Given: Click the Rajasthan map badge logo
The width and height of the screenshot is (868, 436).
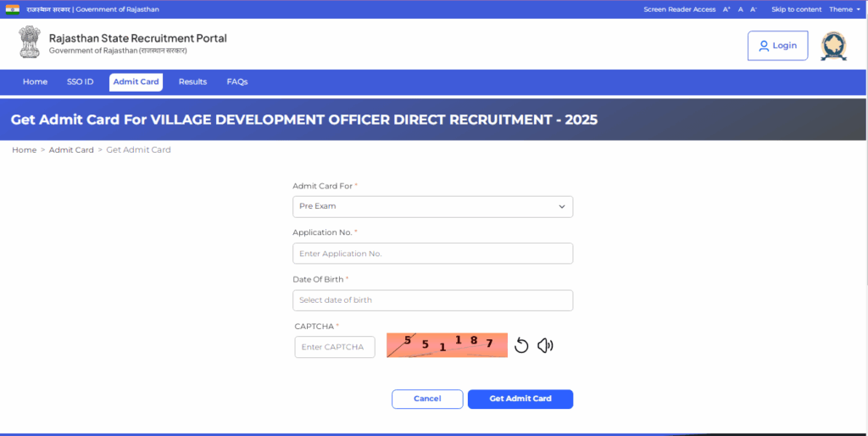Looking at the screenshot, I should 834,46.
